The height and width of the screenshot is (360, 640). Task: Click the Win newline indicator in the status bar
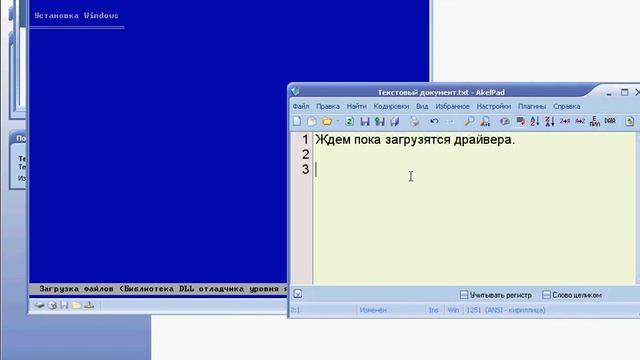[x=453, y=310]
